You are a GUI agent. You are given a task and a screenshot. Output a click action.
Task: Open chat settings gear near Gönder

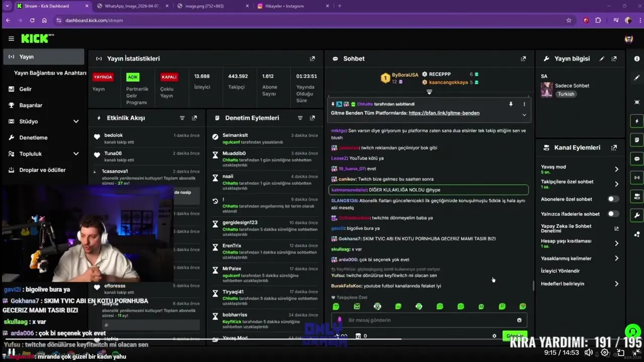click(x=494, y=336)
